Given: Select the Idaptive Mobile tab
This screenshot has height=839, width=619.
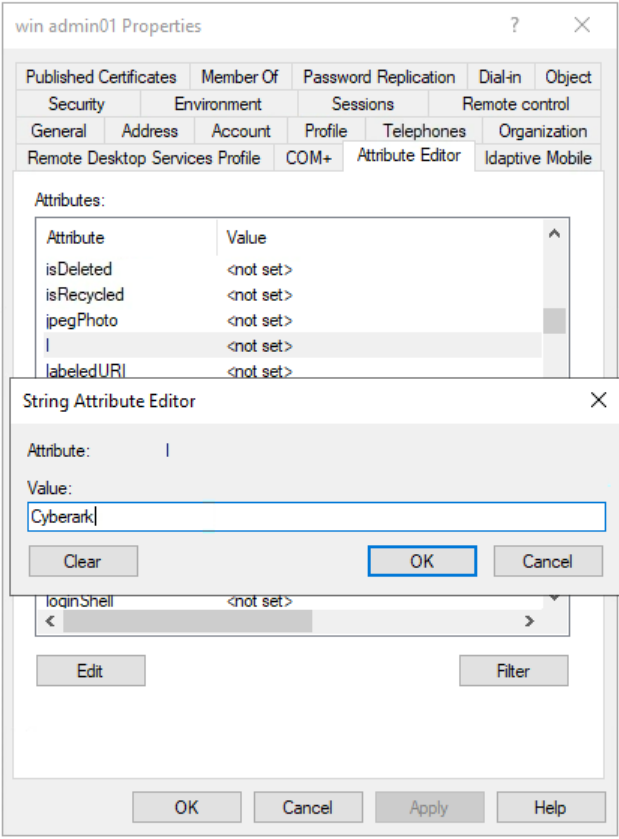Looking at the screenshot, I should [x=537, y=157].
